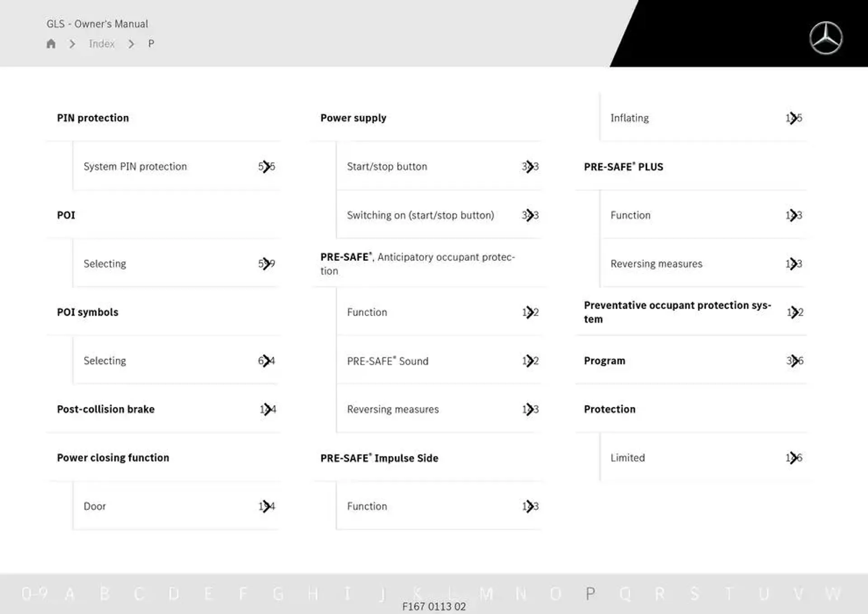Screen dimensions: 868x614
Task: Click the first breadcrumb chevron arrow
Action: pyautogui.click(x=72, y=43)
